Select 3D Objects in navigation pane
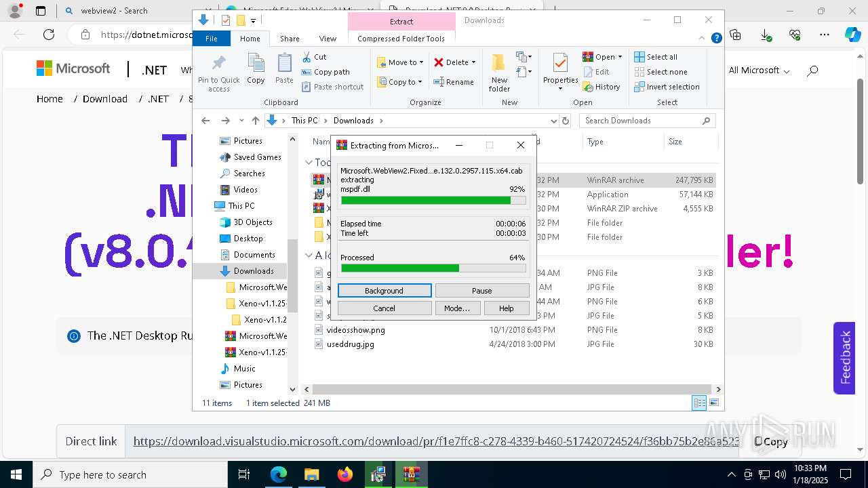This screenshot has width=868, height=488. click(253, 222)
